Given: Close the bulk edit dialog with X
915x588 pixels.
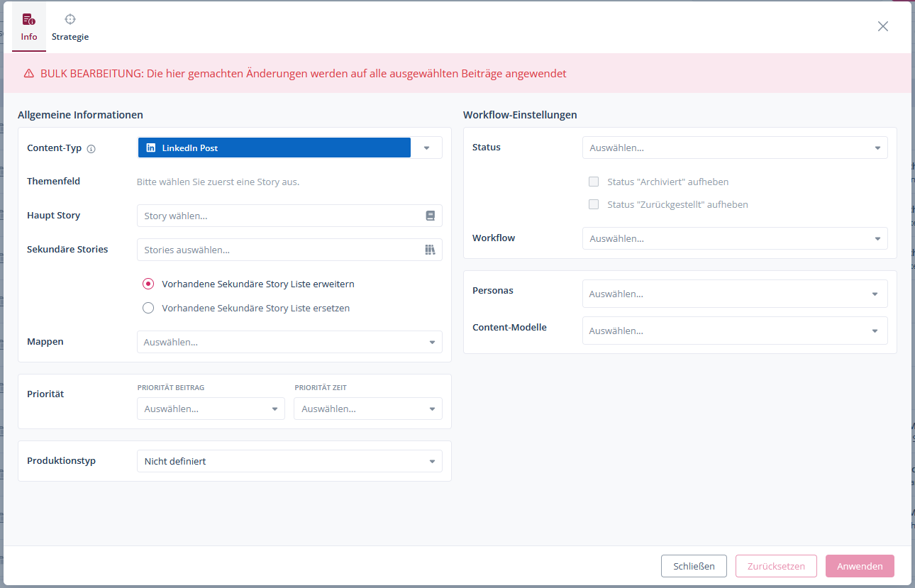Looking at the screenshot, I should tap(882, 26).
